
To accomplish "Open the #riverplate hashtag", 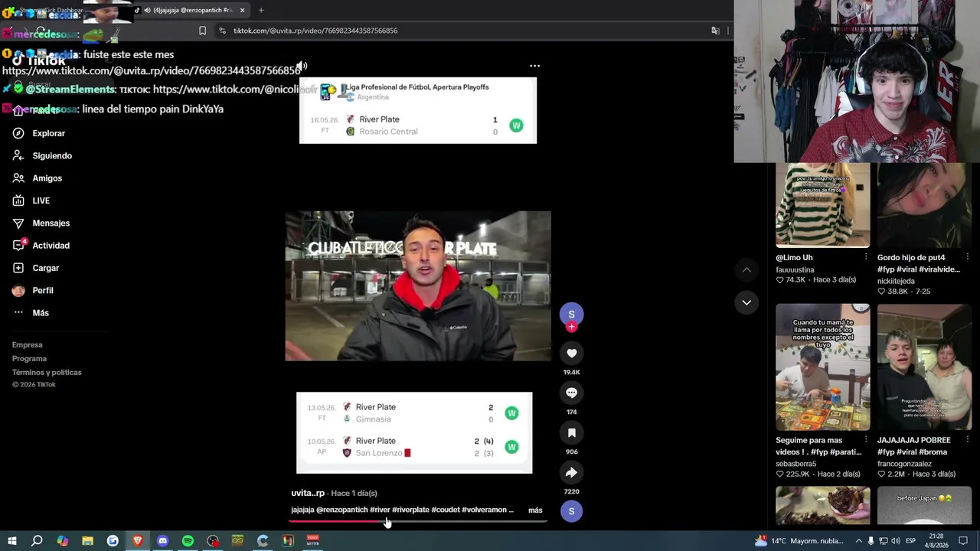I will pos(410,510).
